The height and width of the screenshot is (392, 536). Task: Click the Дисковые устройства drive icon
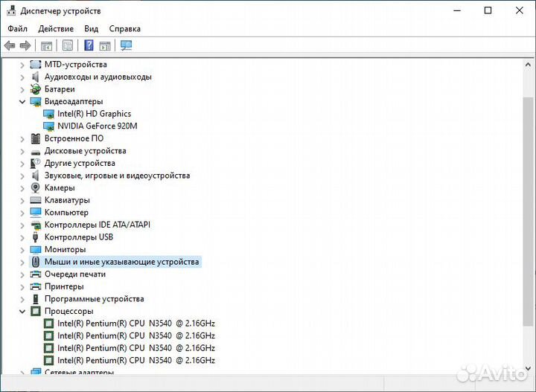point(36,152)
